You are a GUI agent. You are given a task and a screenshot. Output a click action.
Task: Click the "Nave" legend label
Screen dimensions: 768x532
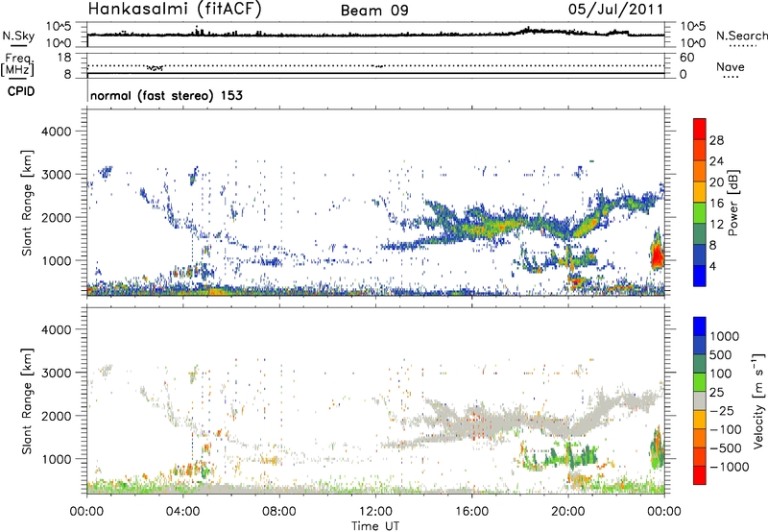[731, 66]
